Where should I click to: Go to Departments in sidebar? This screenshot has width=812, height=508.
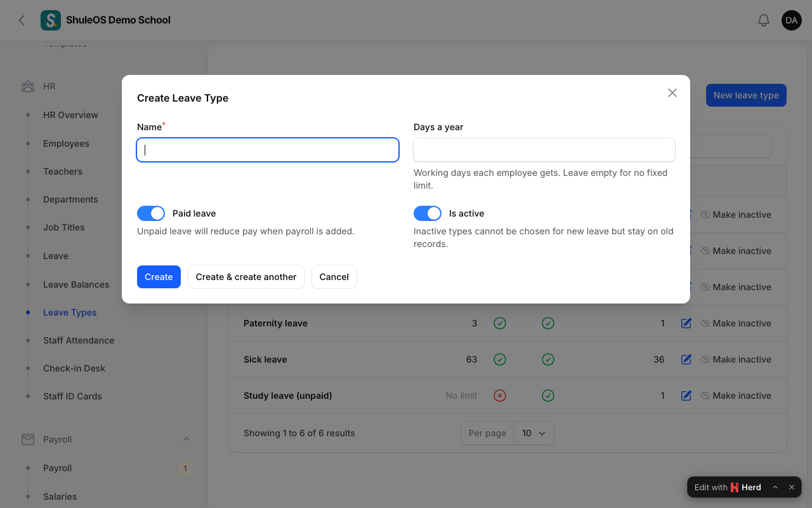[x=70, y=199]
